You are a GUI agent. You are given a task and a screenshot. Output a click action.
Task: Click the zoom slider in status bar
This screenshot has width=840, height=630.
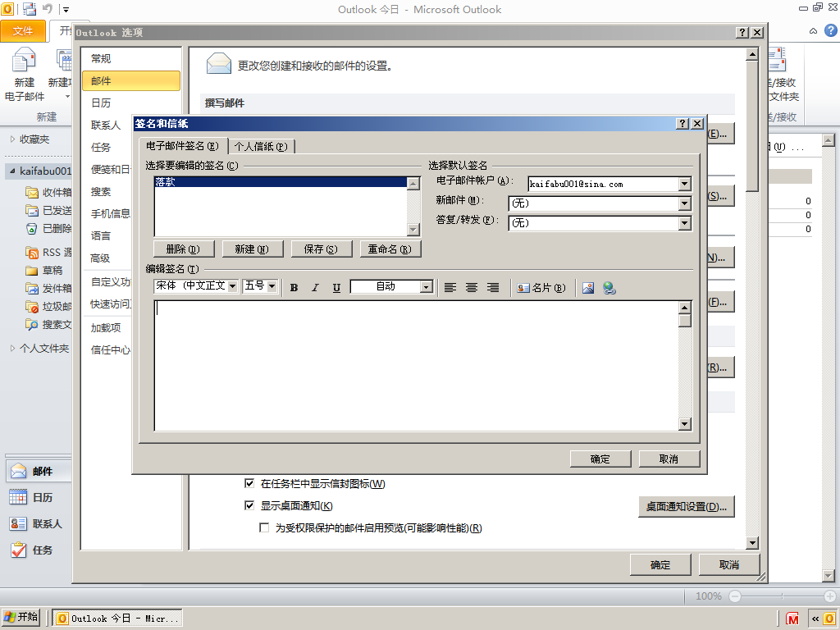coord(782,596)
